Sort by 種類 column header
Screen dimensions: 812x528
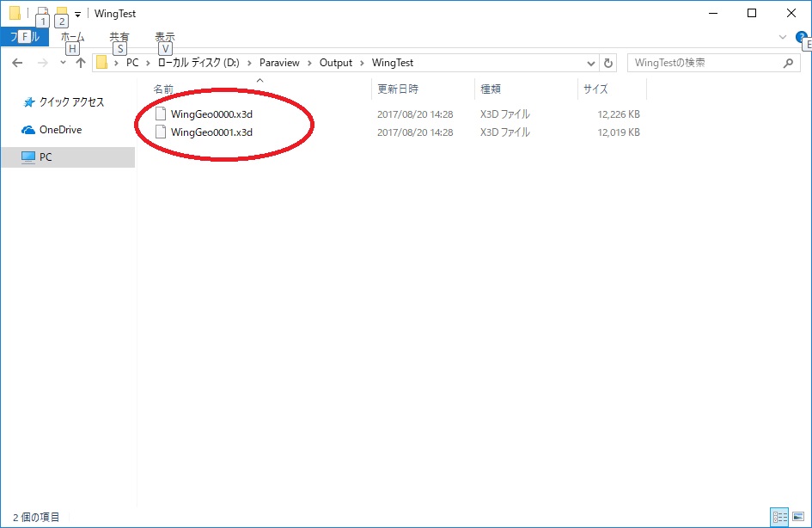[x=491, y=89]
